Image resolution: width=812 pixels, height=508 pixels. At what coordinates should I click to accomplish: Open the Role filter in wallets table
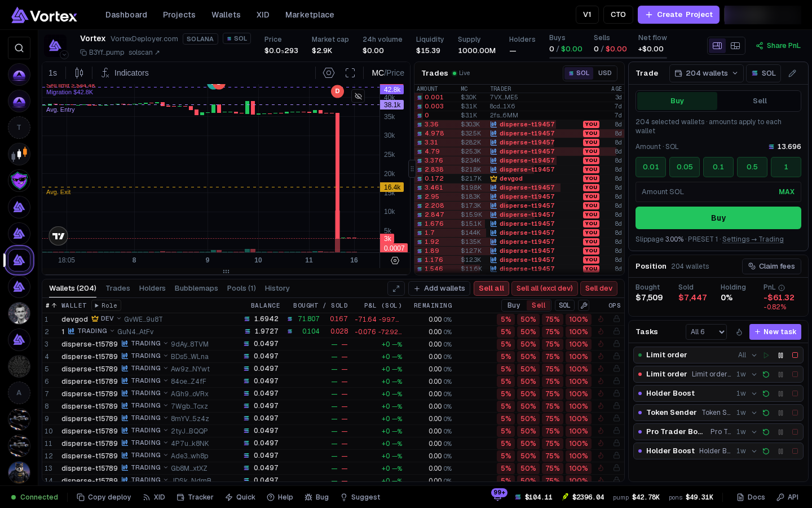106,305
